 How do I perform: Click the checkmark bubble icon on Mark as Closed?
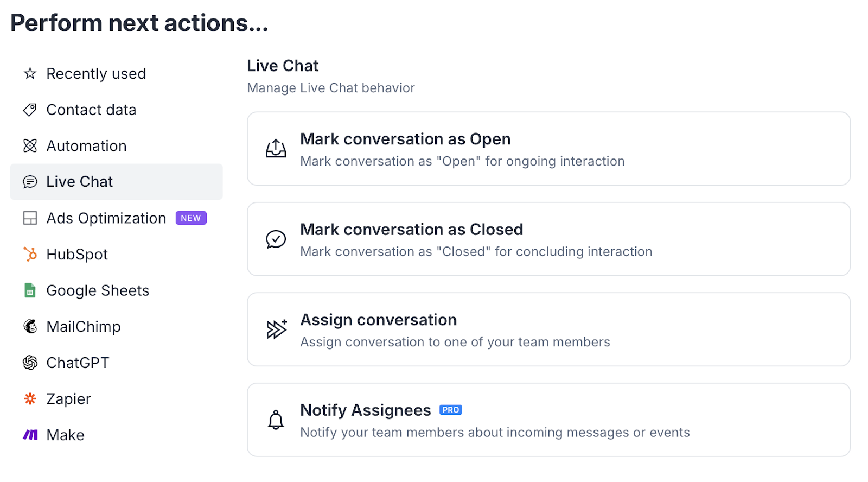(276, 239)
